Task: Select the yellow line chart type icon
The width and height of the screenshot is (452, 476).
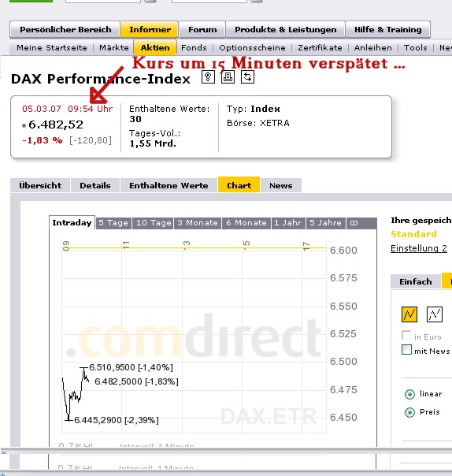Action: 409,314
